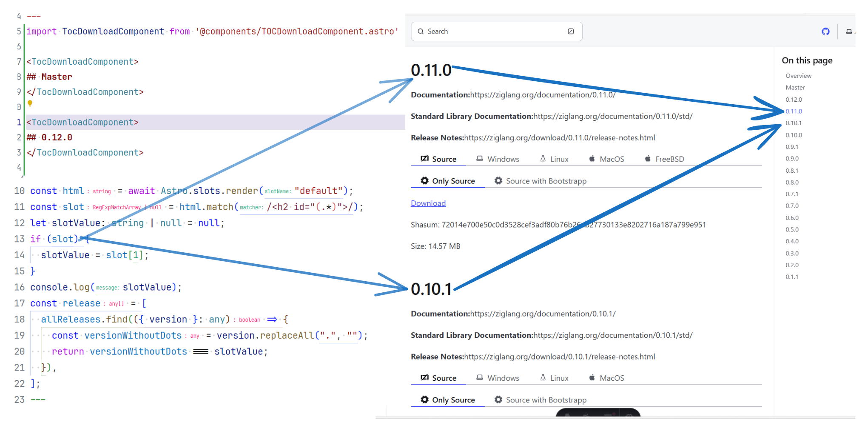Select Source tab under 0.11.0
Image resolution: width=868 pixels, height=431 pixels.
click(x=438, y=159)
